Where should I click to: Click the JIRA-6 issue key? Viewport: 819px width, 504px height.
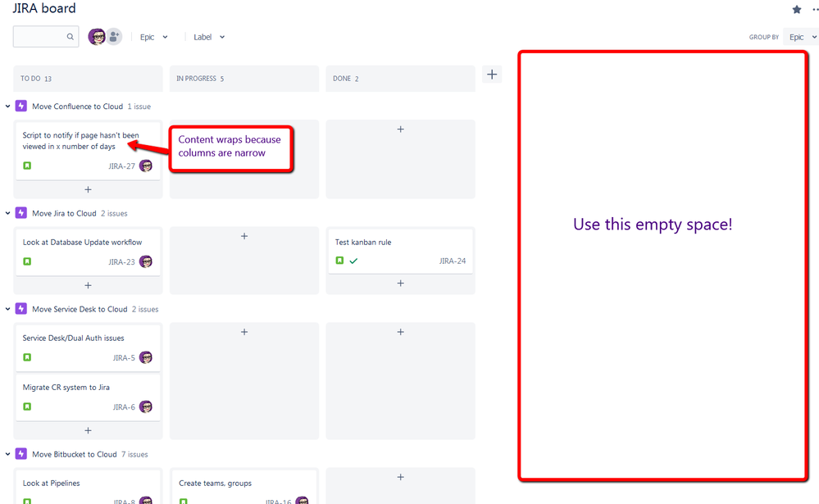124,406
